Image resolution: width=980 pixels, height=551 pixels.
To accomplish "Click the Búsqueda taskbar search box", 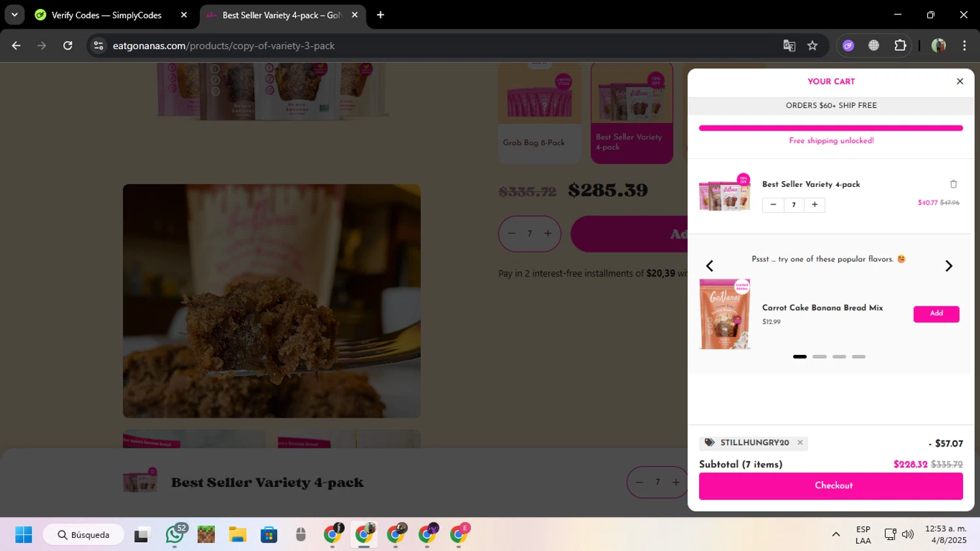I will pyautogui.click(x=84, y=535).
